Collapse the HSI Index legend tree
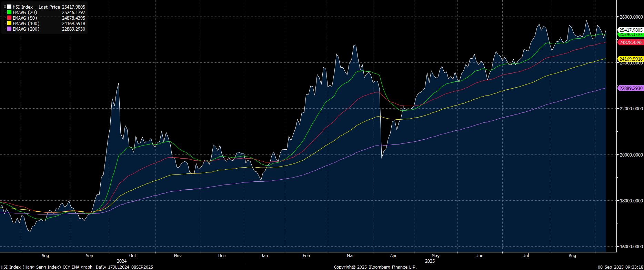Viewport: 644px width, 270px height. (x=5, y=7)
